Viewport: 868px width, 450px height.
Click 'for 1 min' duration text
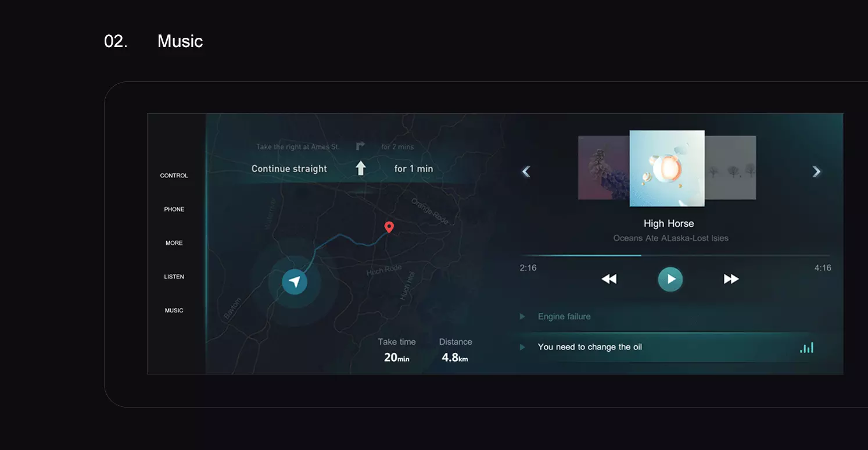point(414,169)
